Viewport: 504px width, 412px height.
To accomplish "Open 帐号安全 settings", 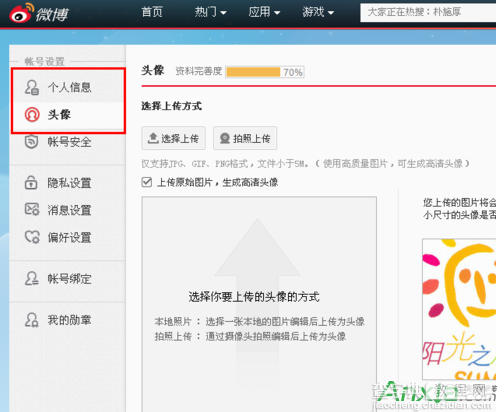I will (68, 142).
